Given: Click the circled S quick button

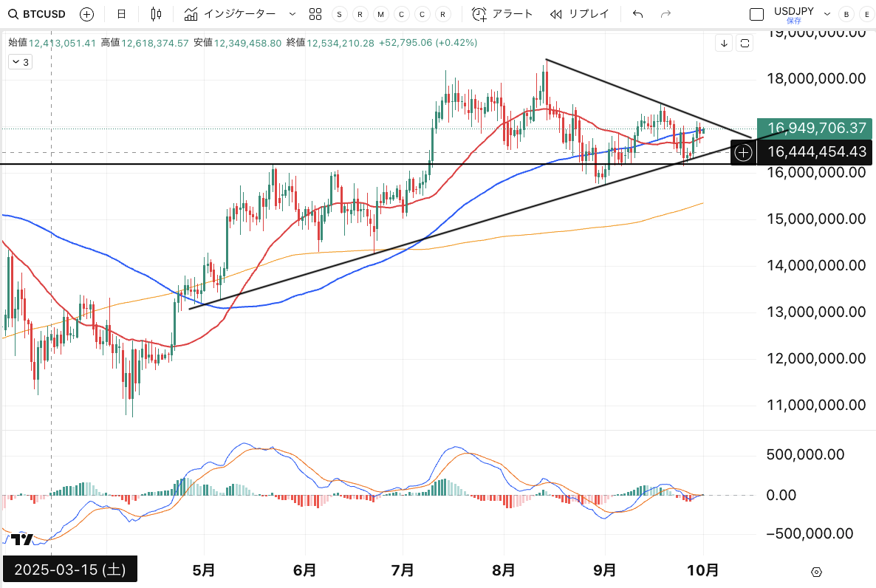Looking at the screenshot, I should [339, 15].
